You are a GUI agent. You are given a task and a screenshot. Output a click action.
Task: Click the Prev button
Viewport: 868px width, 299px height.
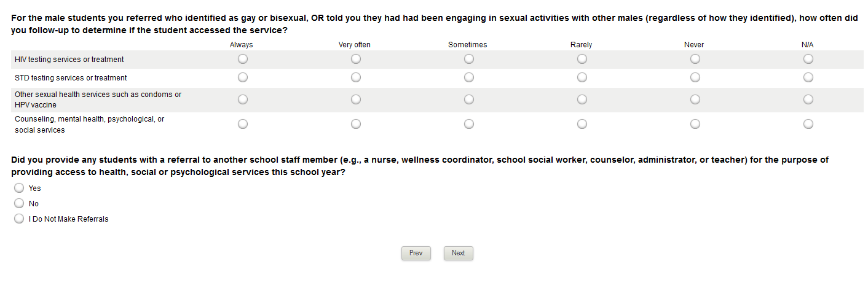[x=416, y=253]
